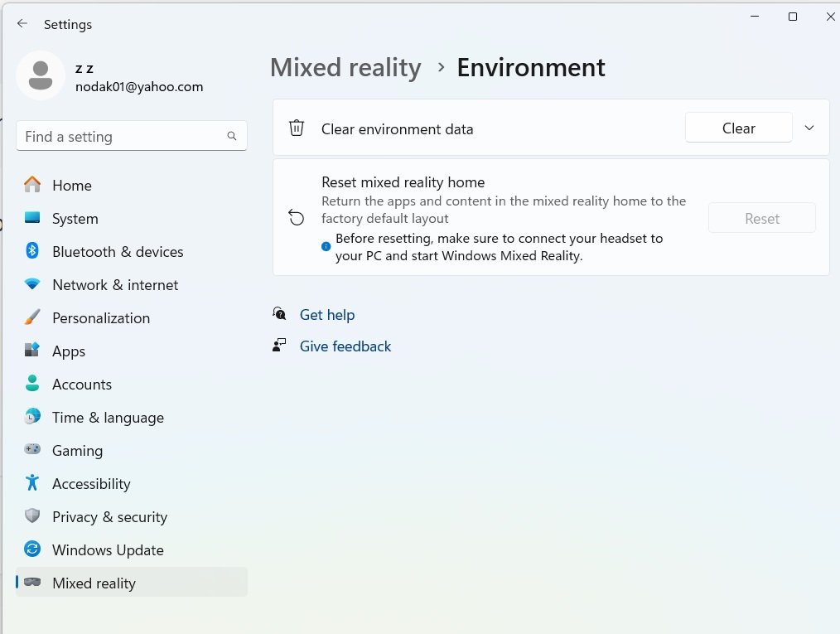Viewport: 840px width, 634px height.
Task: Go back using the back arrow
Action: pyautogui.click(x=22, y=24)
